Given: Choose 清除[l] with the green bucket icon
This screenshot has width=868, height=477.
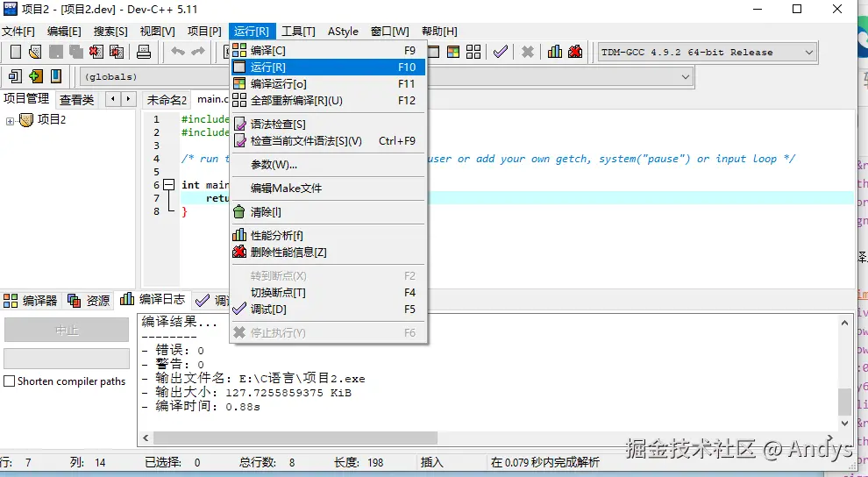Looking at the screenshot, I should tap(329, 212).
